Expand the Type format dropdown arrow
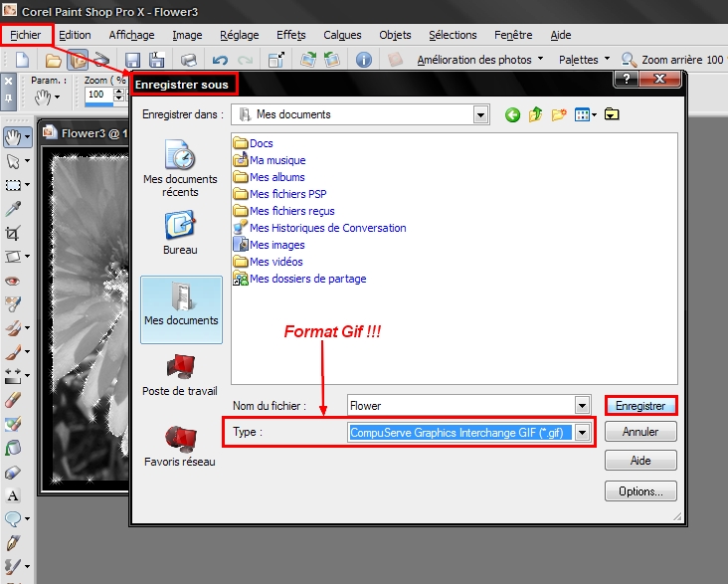 (x=582, y=433)
